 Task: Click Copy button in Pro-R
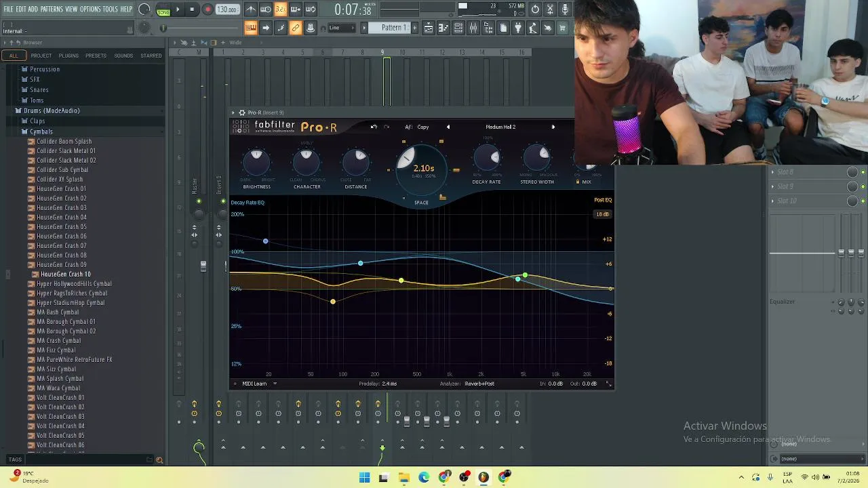[423, 127]
